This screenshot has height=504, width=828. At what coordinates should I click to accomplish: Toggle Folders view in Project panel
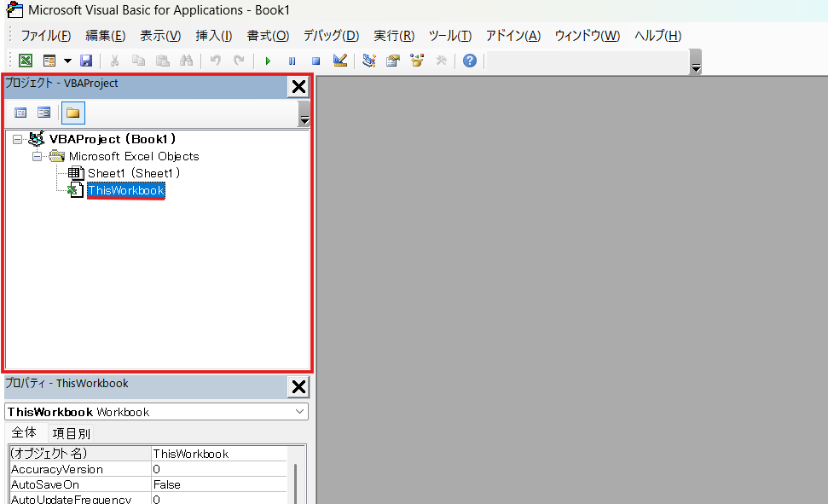point(72,113)
